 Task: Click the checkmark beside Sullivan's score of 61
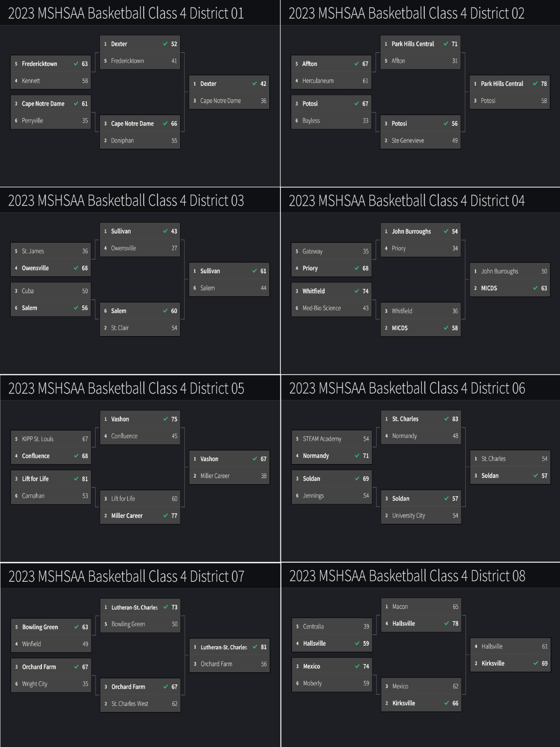point(254,271)
